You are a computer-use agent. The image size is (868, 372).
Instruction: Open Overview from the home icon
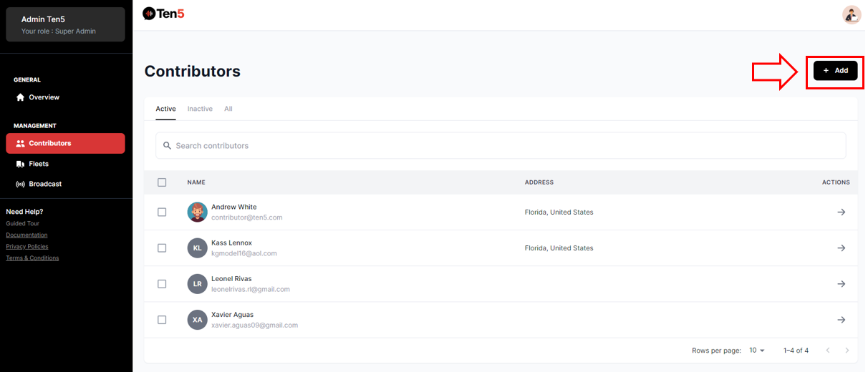coord(21,97)
